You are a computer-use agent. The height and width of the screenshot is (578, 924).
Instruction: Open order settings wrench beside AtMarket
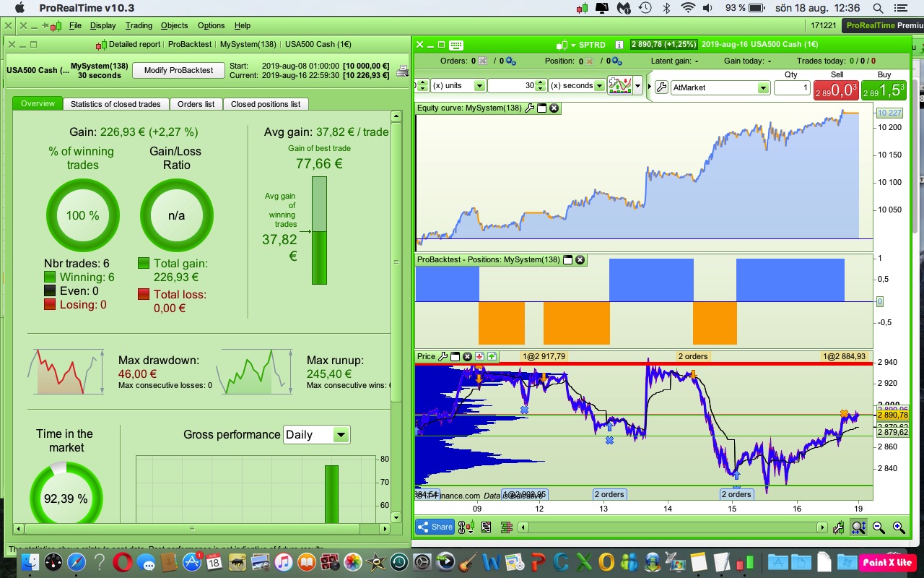click(x=661, y=87)
